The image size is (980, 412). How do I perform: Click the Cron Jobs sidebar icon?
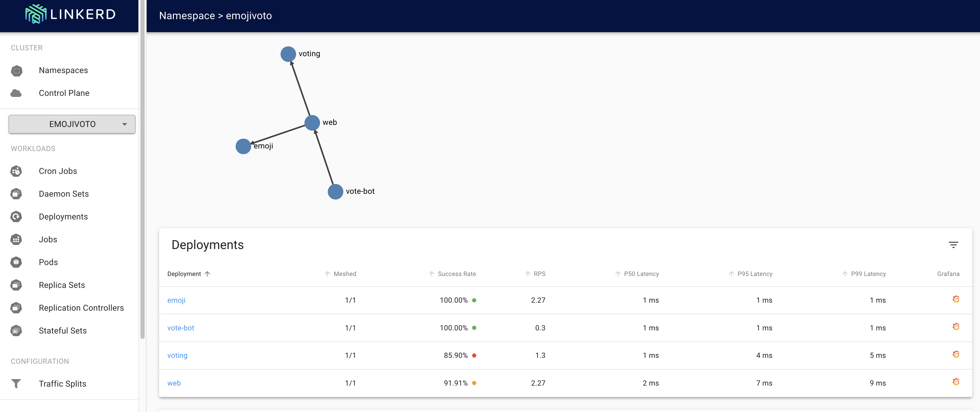tap(16, 171)
